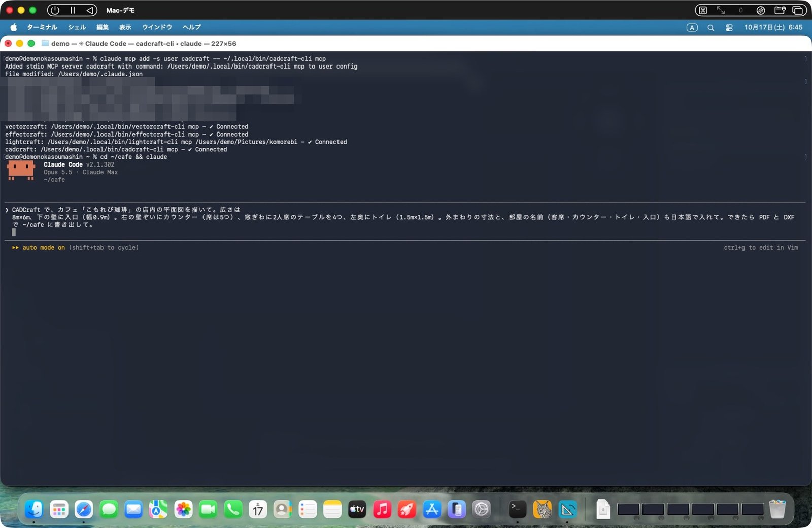Open Mail from the Dock

(133, 509)
